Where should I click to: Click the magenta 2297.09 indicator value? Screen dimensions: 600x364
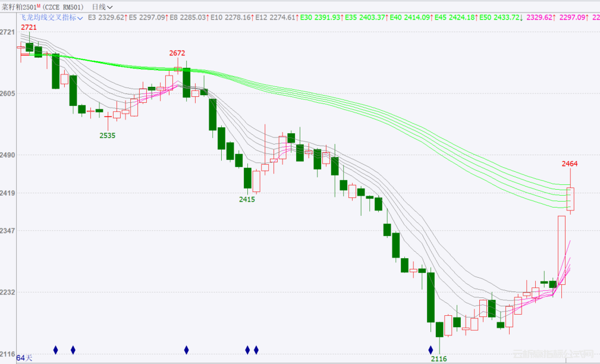[x=574, y=18]
